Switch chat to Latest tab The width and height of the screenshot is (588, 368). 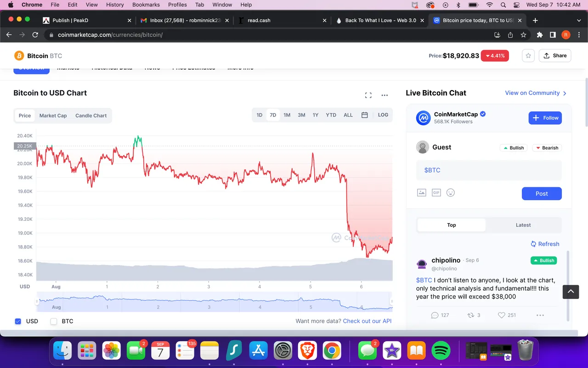tap(523, 225)
